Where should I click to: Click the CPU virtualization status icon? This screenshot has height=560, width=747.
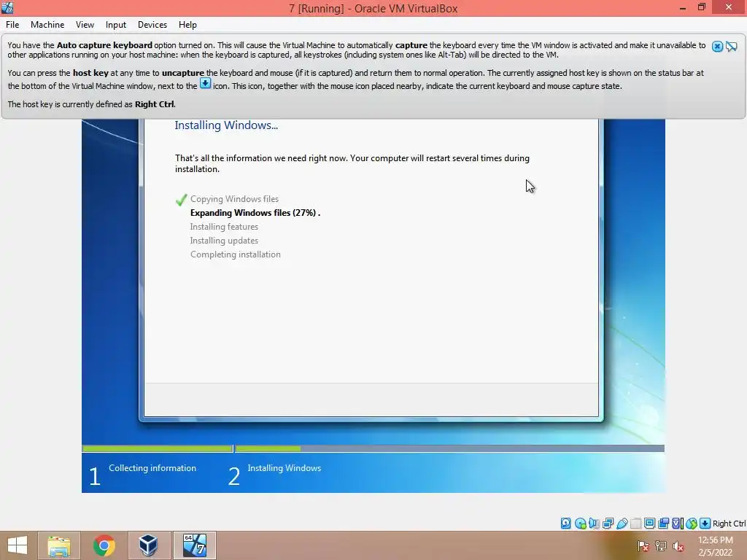(x=678, y=524)
